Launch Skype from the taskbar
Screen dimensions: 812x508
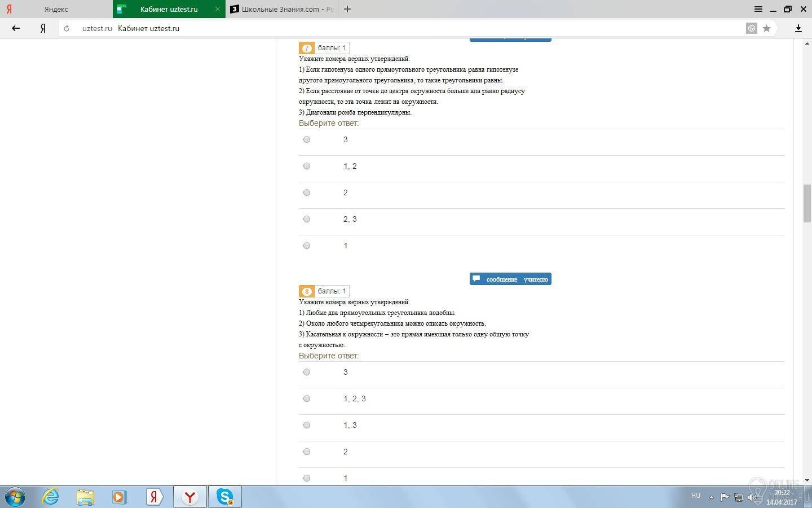point(225,497)
